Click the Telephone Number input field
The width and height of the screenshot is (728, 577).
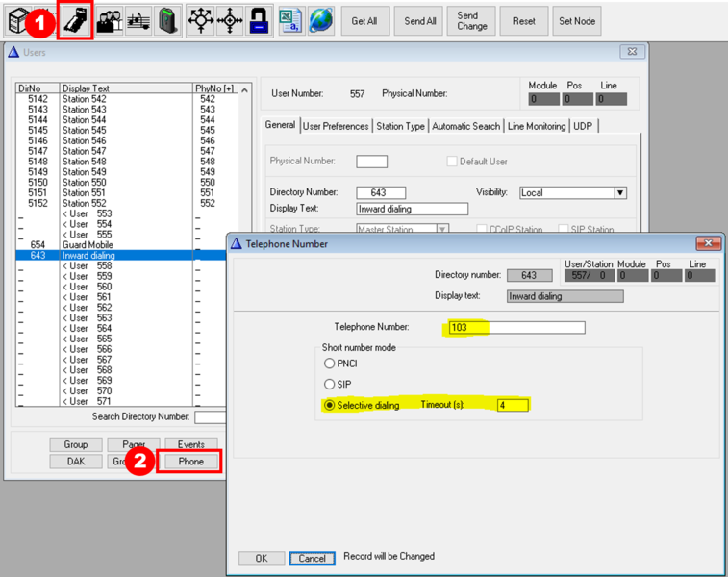(x=516, y=327)
